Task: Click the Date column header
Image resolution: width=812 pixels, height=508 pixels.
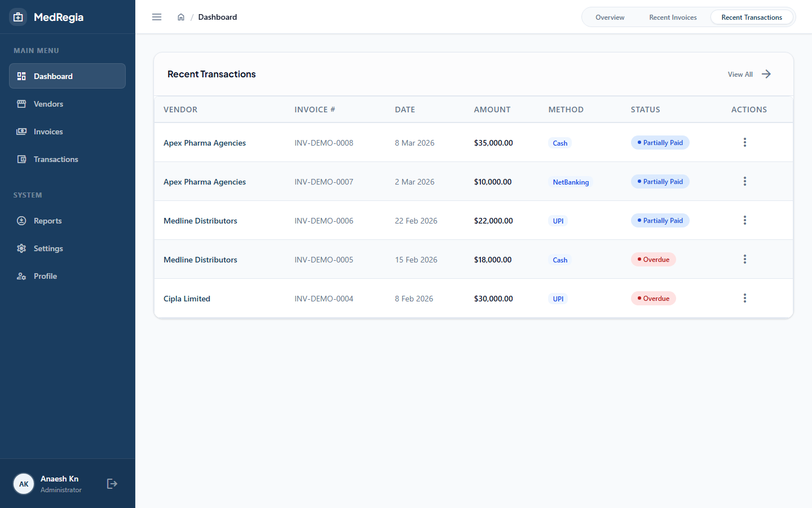Action: 405,110
